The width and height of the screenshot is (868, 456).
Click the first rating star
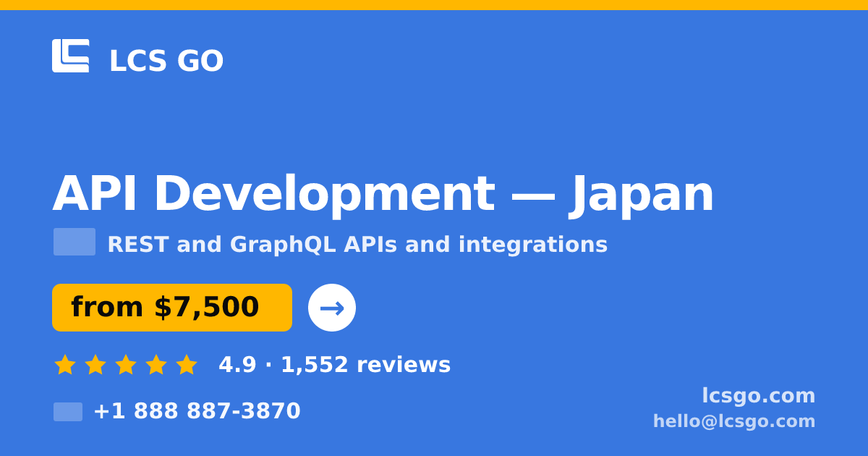[x=65, y=364]
